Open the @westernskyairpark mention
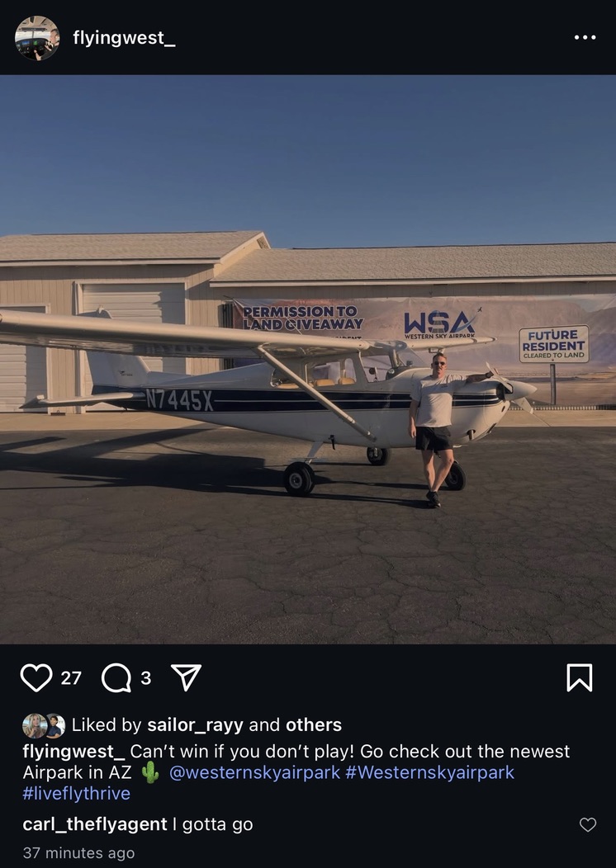This screenshot has height=868, width=616. 254,773
